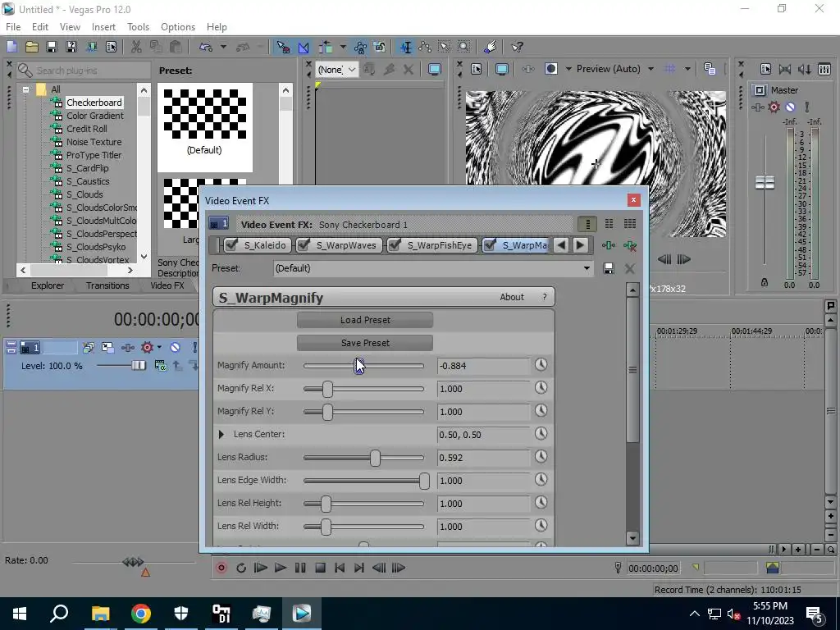The image size is (840, 630).
Task: Open the Auto Ripple mode dropdown arrow
Action: [342, 47]
